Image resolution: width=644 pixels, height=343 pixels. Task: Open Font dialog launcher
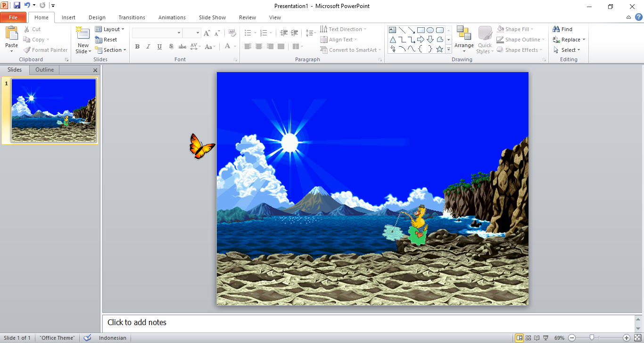(235, 60)
